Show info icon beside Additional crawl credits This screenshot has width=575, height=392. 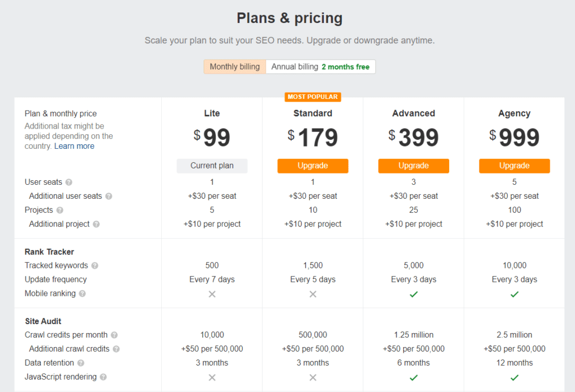[x=116, y=349]
